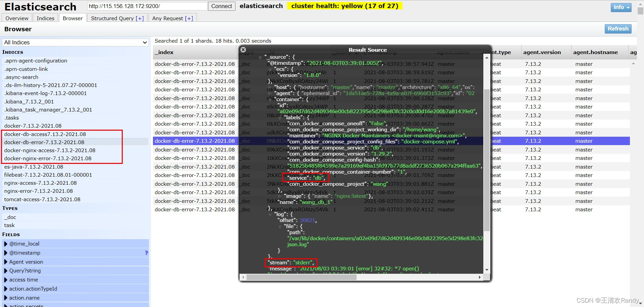Open help icon beside @timestamp field
Screen dimensions: 644x307
pos(146,253)
